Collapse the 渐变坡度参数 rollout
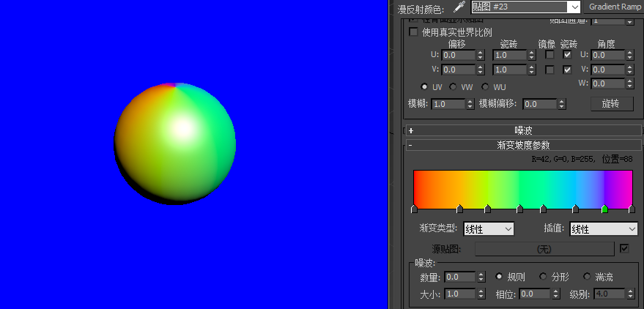This screenshot has height=309, width=644. tap(523, 145)
